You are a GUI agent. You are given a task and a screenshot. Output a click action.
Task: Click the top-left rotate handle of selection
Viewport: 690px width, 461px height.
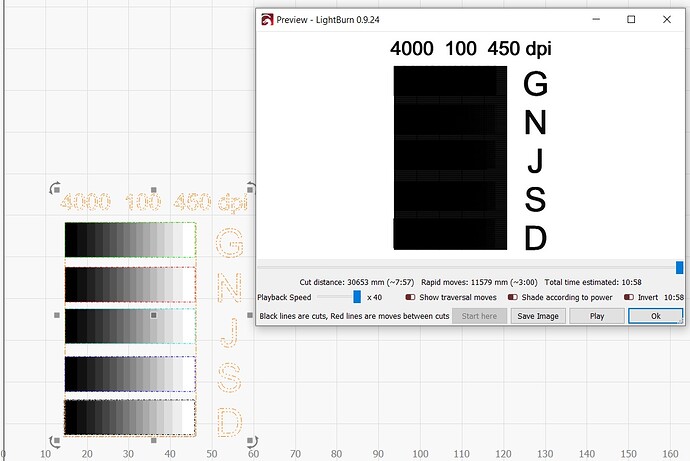click(55, 188)
